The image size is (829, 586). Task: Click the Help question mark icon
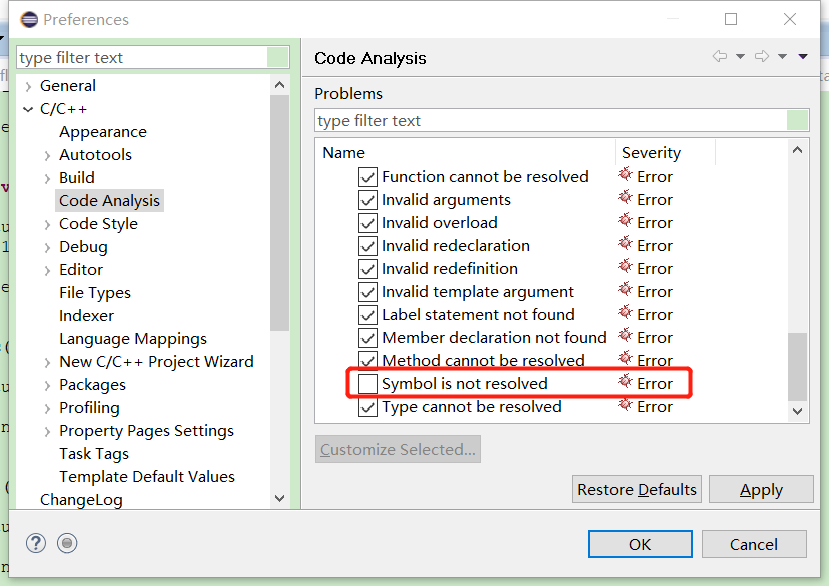click(x=36, y=543)
